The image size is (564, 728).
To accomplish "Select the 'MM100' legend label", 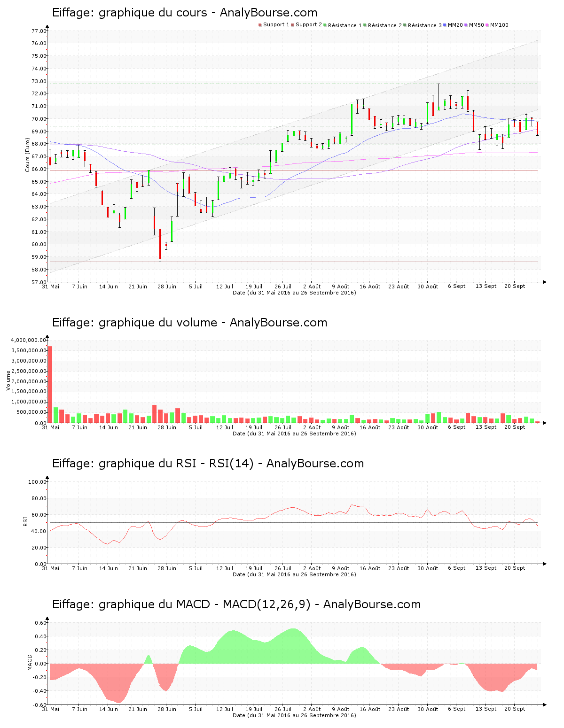I will click(x=499, y=25).
